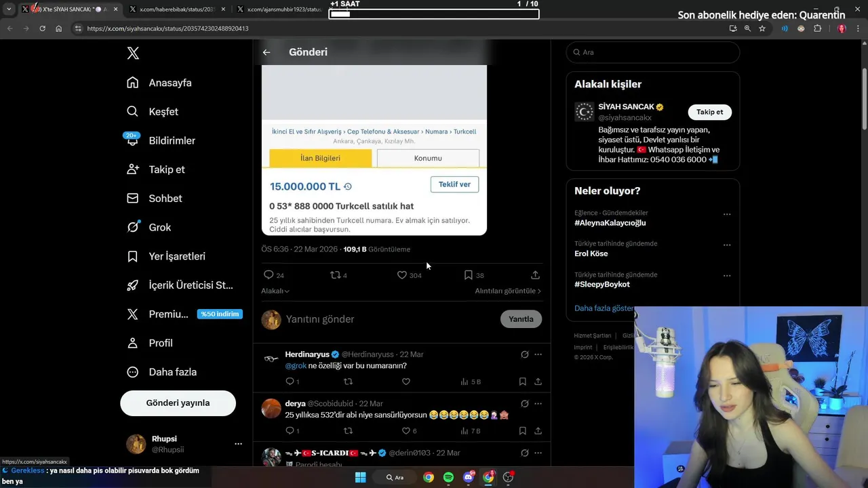Click Daha fazla göster link
Viewport: 868px width, 488px height.
(x=604, y=308)
